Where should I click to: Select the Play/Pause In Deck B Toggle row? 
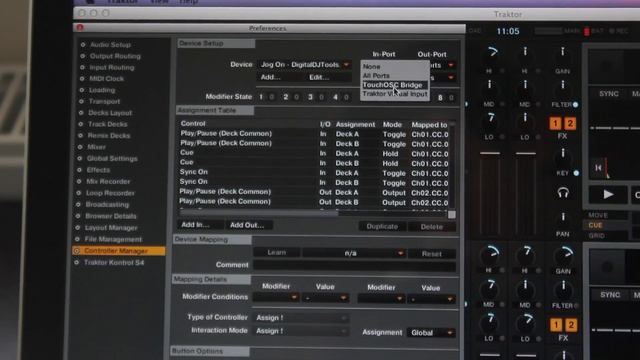314,144
